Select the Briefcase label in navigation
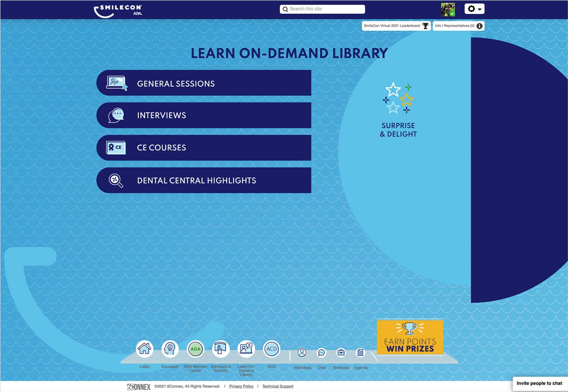 341,368
